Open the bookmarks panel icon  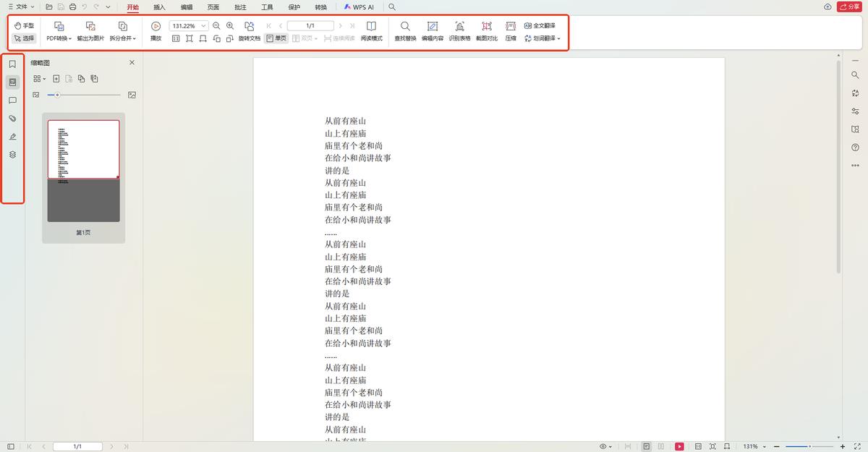click(x=12, y=64)
